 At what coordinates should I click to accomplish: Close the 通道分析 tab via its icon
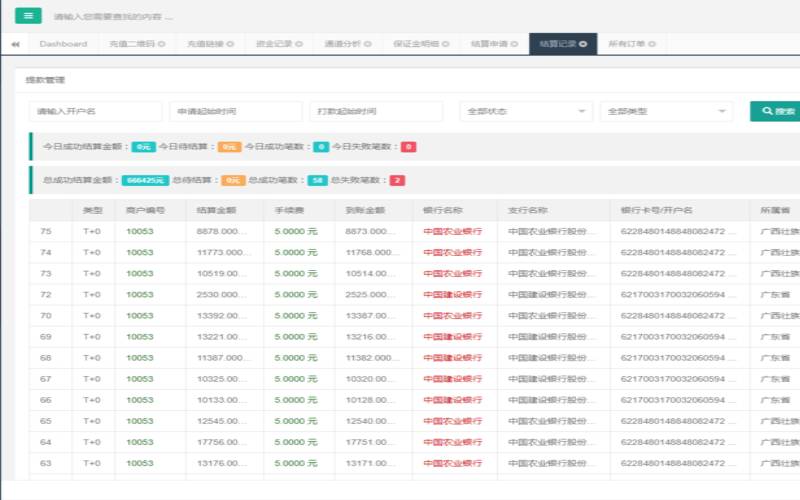(368, 44)
